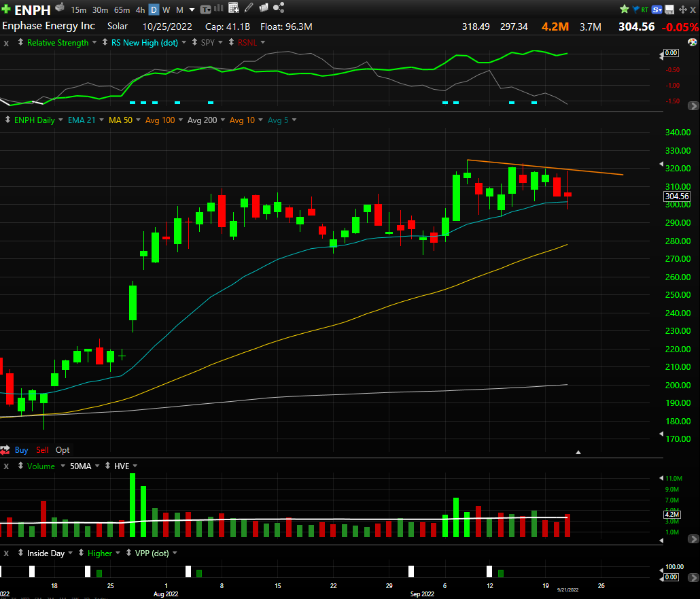Open the 50MA volume dropdown
The height and width of the screenshot is (599, 700).
click(x=97, y=466)
